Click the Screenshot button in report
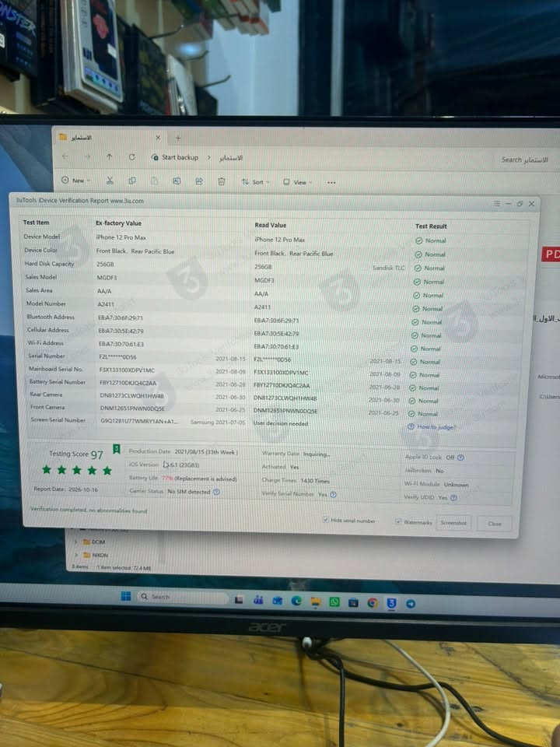The height and width of the screenshot is (747, 560). [x=453, y=523]
